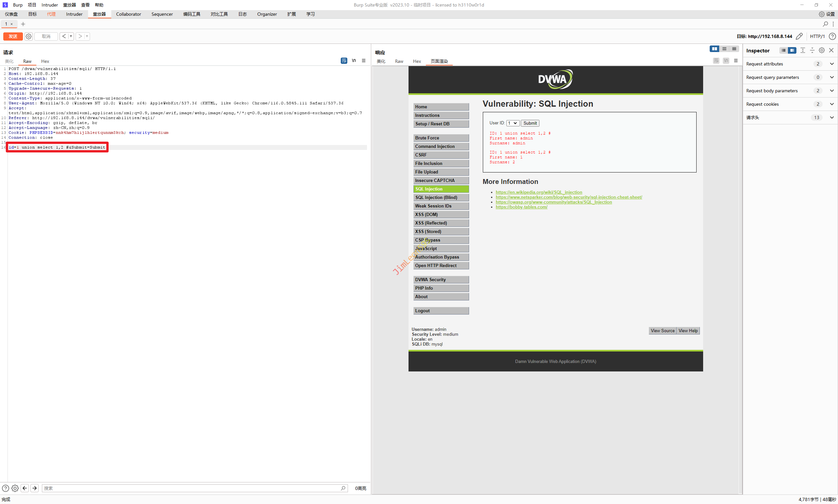The height and width of the screenshot is (504, 838).
Task: Close the Inspector panel
Action: click(831, 50)
